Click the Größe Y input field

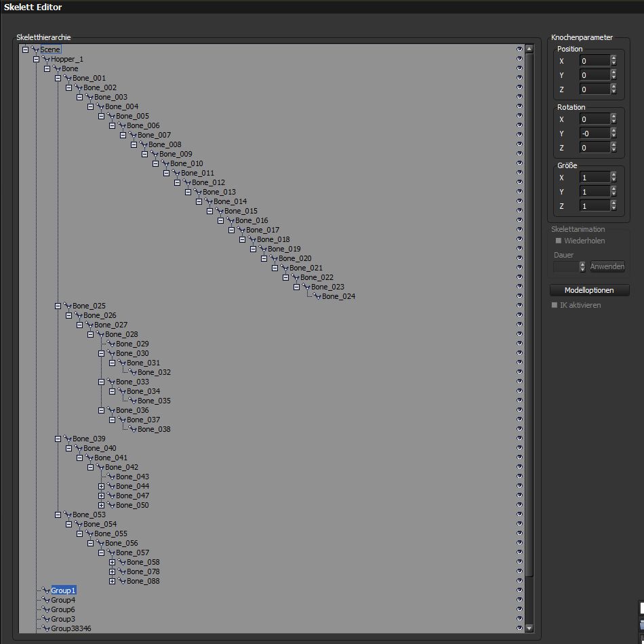(595, 192)
